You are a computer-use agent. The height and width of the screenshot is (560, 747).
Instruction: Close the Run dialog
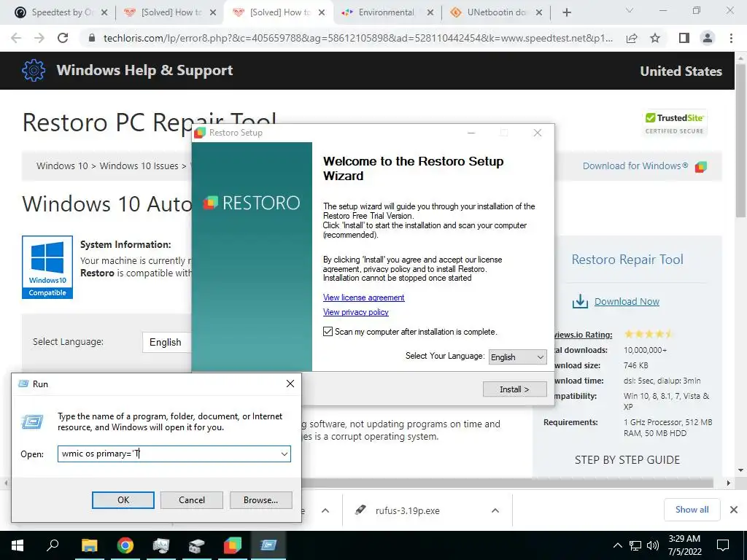(290, 384)
